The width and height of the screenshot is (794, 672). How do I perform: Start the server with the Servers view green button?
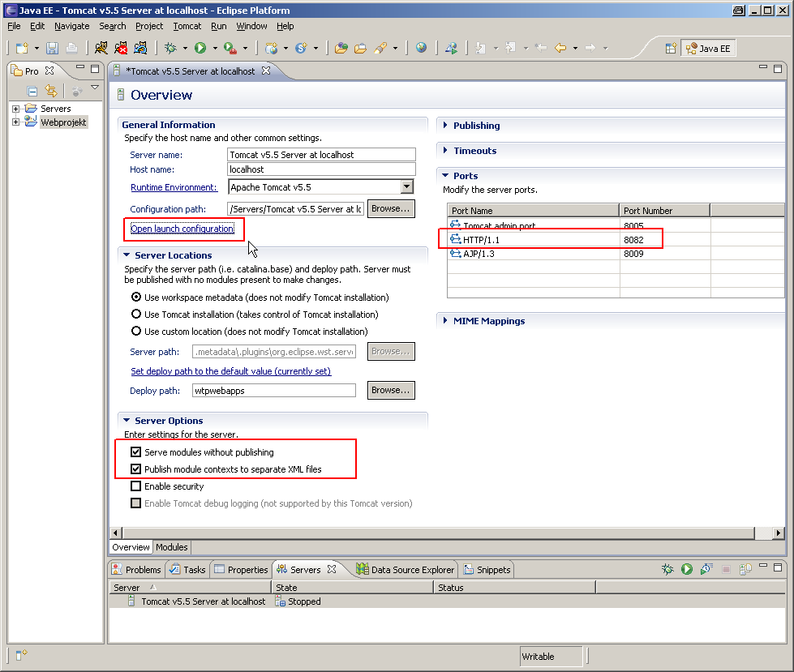click(687, 569)
